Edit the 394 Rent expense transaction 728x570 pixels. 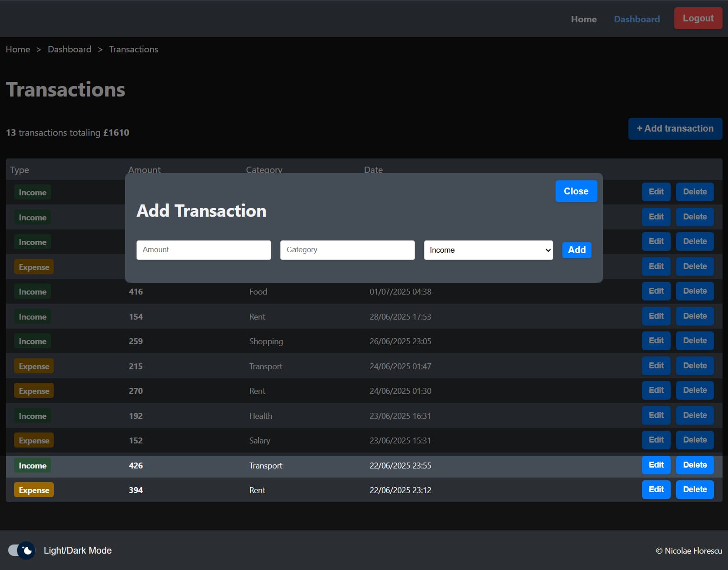656,489
